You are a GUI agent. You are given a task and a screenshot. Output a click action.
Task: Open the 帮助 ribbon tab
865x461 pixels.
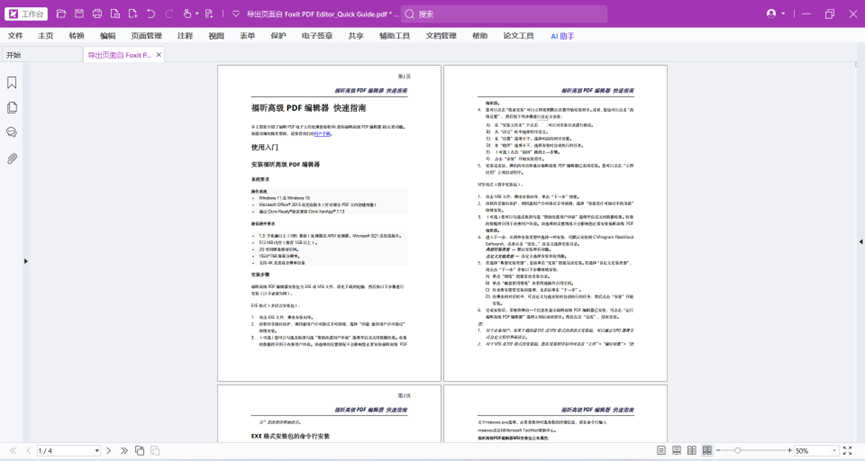[x=480, y=36]
